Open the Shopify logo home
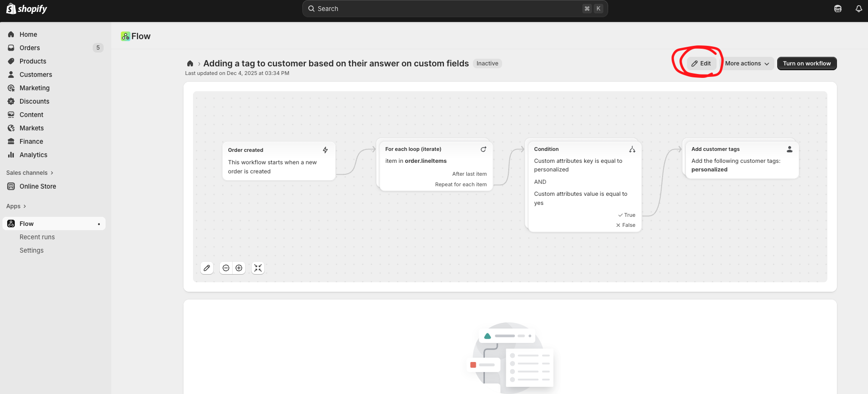 (x=27, y=9)
